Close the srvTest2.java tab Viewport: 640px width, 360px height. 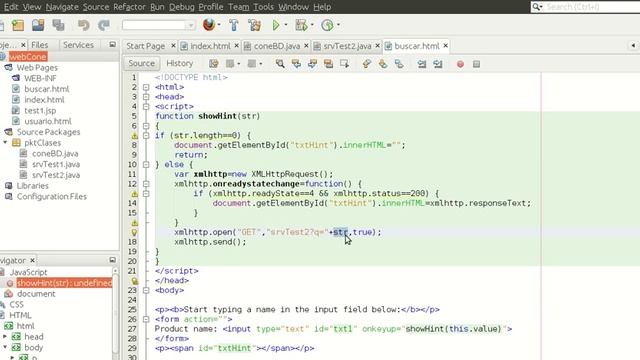pos(378,46)
